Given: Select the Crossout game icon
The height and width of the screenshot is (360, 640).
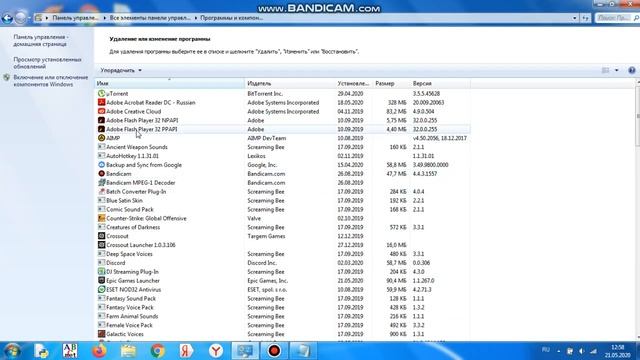Looking at the screenshot, I should (x=102, y=236).
